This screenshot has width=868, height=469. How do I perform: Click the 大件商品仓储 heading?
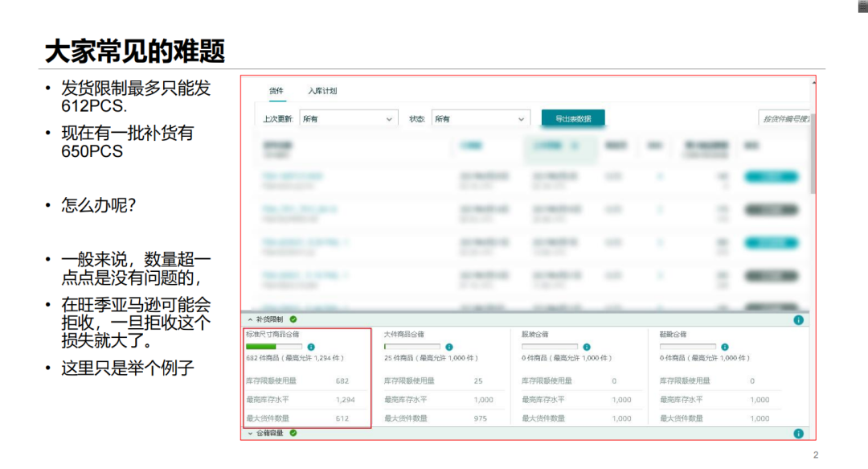[x=404, y=335]
